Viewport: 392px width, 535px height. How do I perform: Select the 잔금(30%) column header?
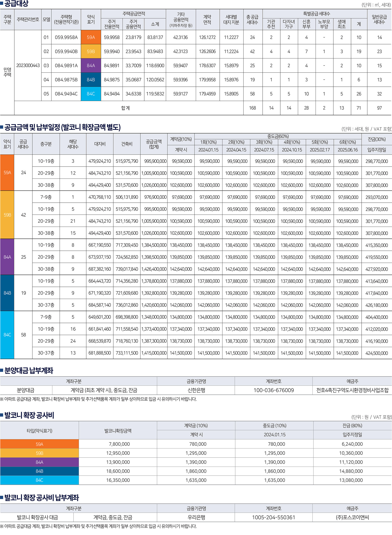377,139
